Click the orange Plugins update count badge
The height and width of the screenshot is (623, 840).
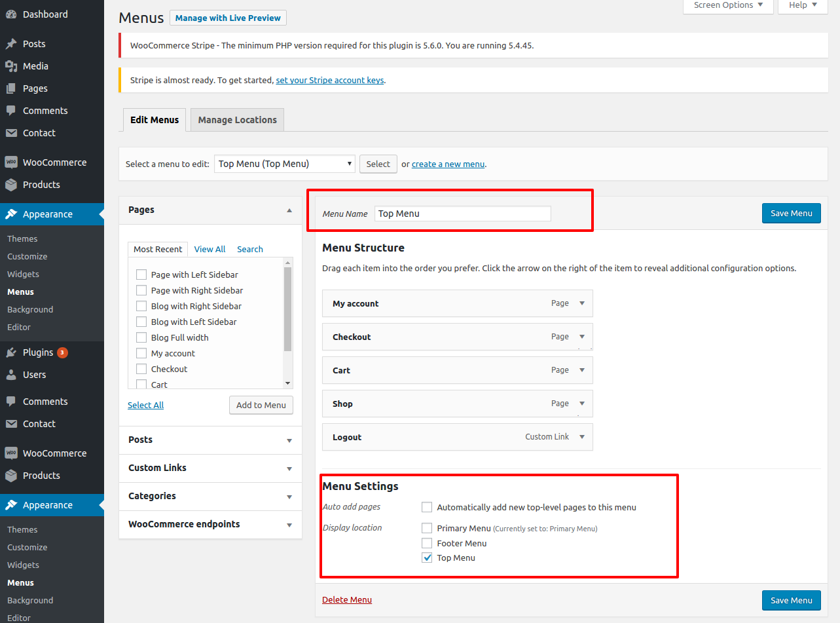click(x=62, y=352)
